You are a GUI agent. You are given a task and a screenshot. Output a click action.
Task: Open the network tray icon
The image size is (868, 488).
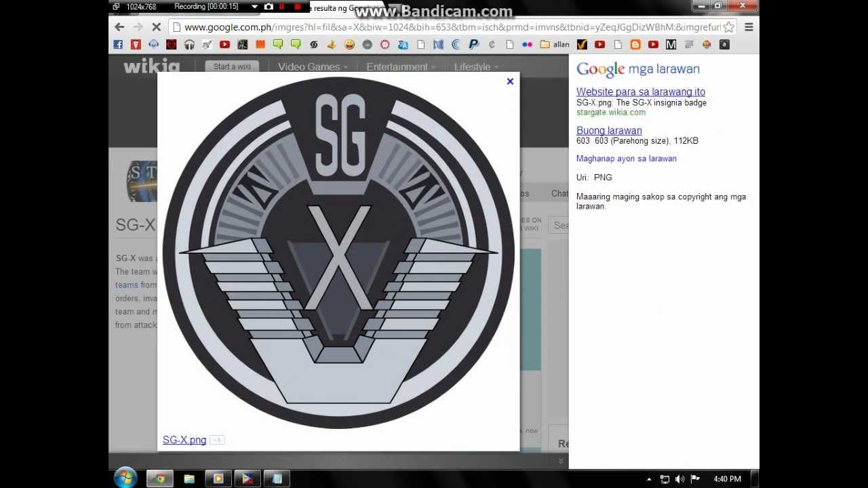point(665,479)
